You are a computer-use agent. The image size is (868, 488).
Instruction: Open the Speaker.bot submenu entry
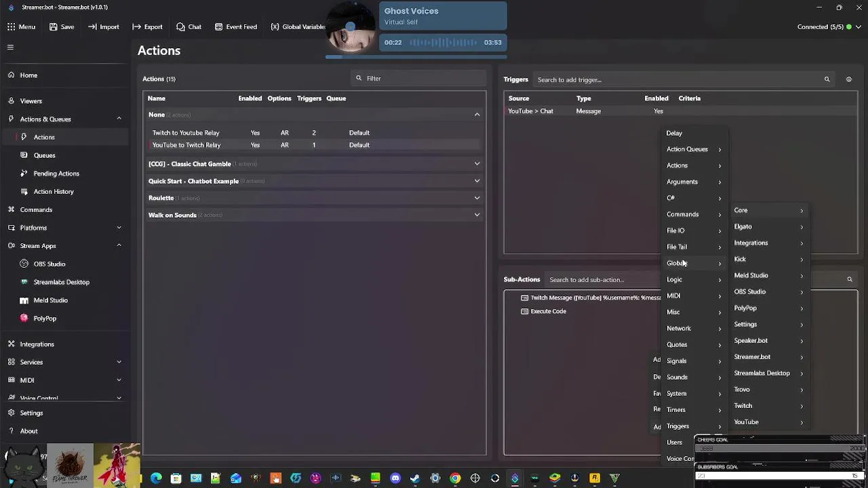click(769, 340)
